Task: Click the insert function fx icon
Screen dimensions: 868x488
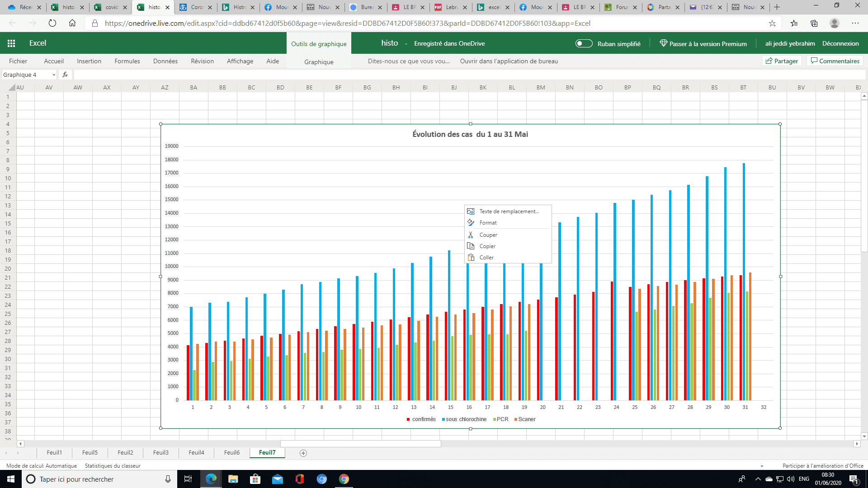Action: 65,75
